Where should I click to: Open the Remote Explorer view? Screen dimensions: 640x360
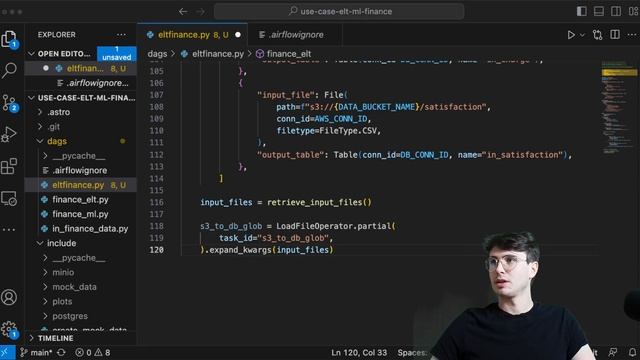[9, 198]
